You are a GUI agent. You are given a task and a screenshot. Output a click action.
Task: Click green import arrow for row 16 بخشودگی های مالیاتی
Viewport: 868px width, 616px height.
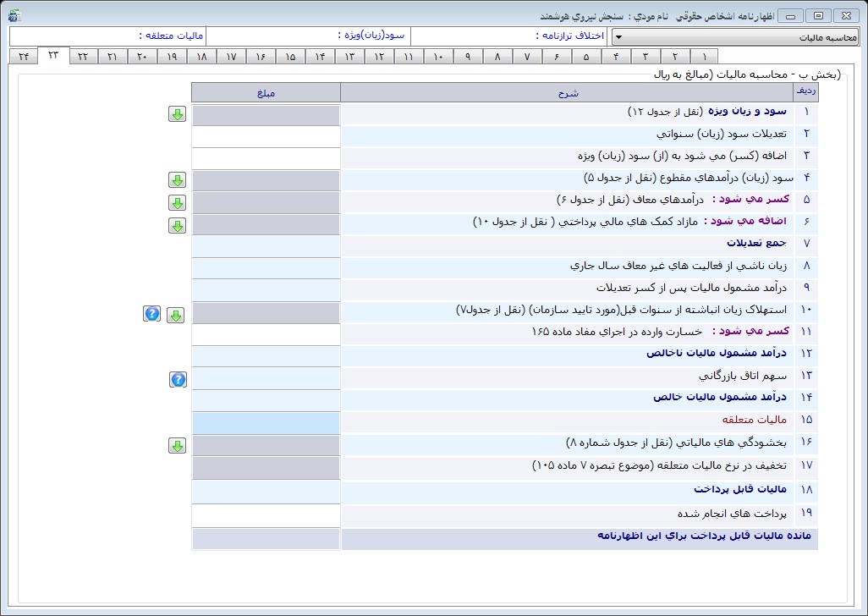(x=177, y=446)
